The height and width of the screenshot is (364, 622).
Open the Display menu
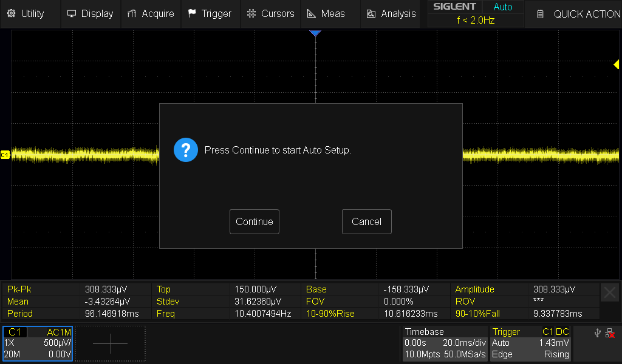(90, 13)
